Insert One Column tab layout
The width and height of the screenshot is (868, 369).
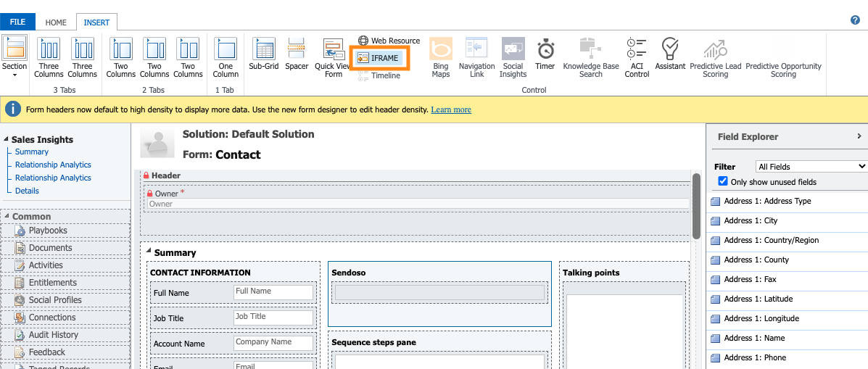coord(226,57)
